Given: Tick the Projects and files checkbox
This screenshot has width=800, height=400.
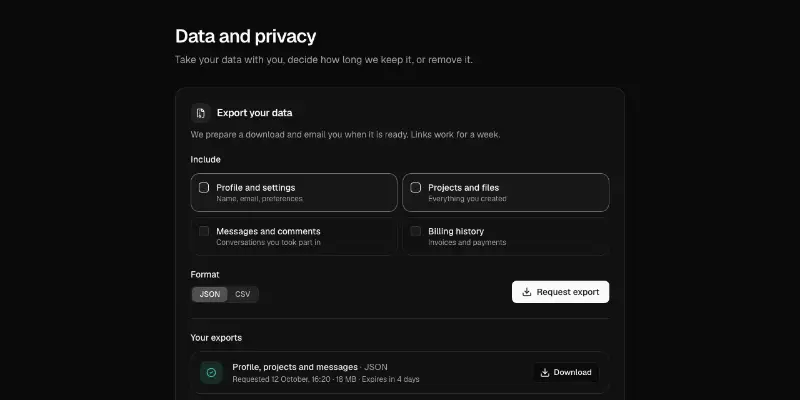Looking at the screenshot, I should [416, 188].
